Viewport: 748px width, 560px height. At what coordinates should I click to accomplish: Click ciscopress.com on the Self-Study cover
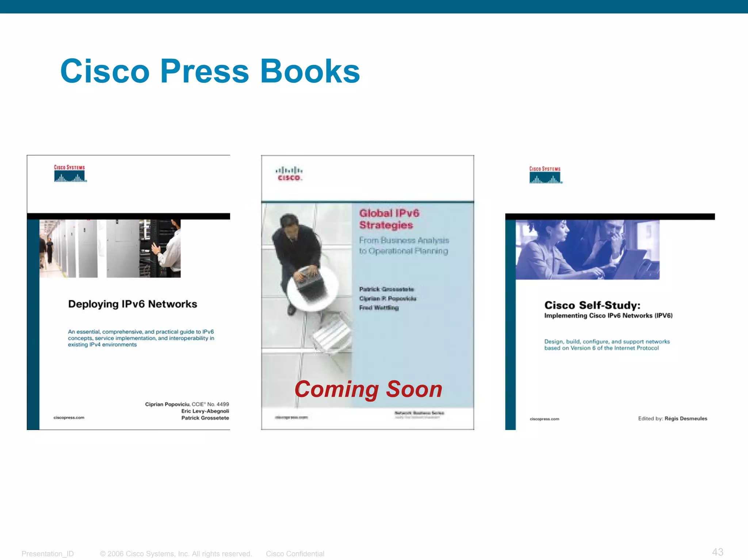click(545, 419)
